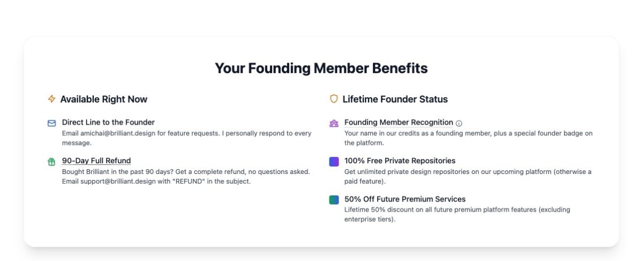644x261 pixels.
Task: Click the 100% Free Private Repositories title
Action: [400, 161]
